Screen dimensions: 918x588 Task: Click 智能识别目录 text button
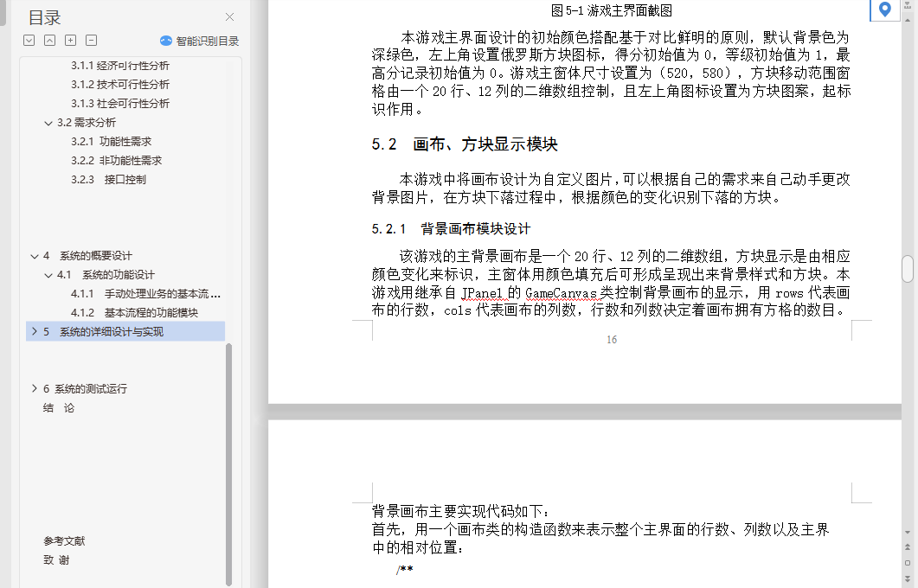pos(208,41)
